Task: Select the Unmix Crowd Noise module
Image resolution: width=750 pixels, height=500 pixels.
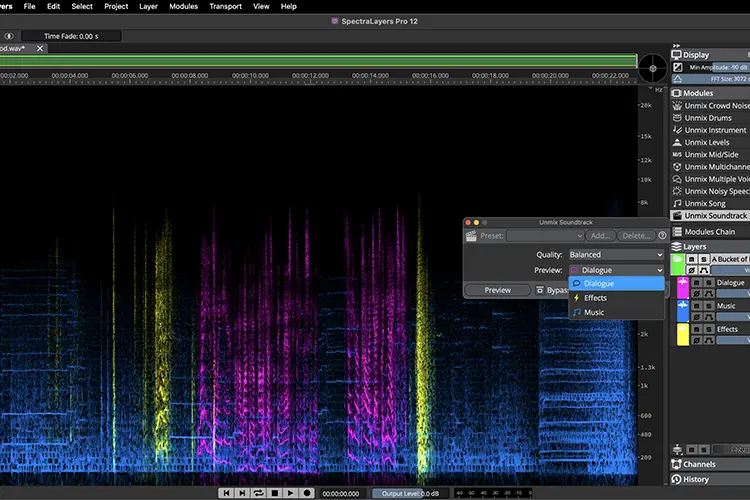Action: [710, 106]
